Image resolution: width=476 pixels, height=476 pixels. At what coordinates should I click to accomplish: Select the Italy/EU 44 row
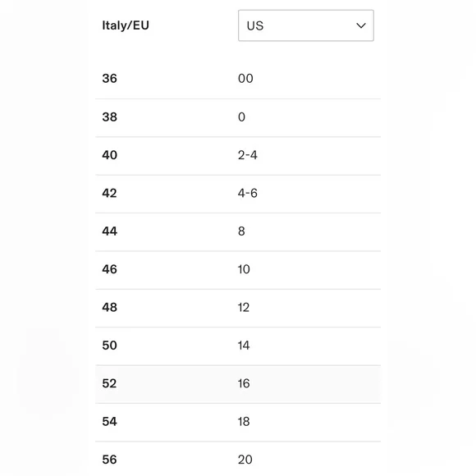tap(238, 232)
